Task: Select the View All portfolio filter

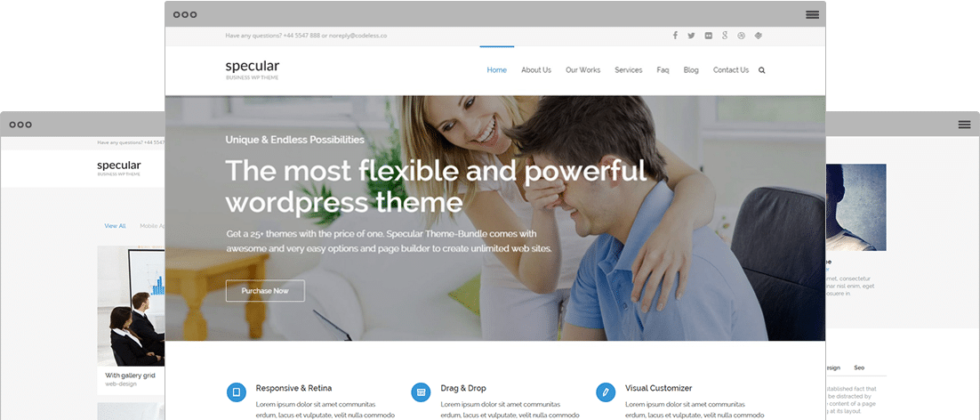Action: point(115,226)
